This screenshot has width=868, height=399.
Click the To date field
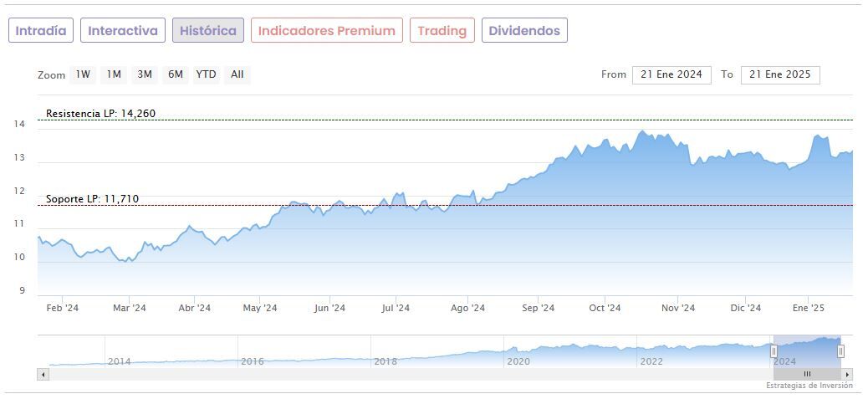coord(780,74)
